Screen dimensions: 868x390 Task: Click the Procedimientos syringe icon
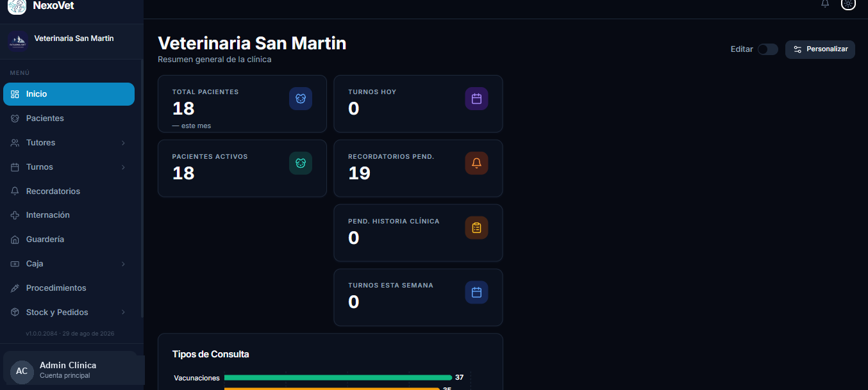coord(15,288)
